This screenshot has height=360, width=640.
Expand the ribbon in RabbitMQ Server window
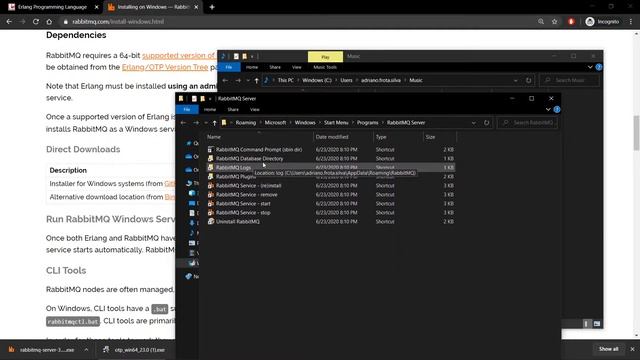pyautogui.click(x=548, y=109)
